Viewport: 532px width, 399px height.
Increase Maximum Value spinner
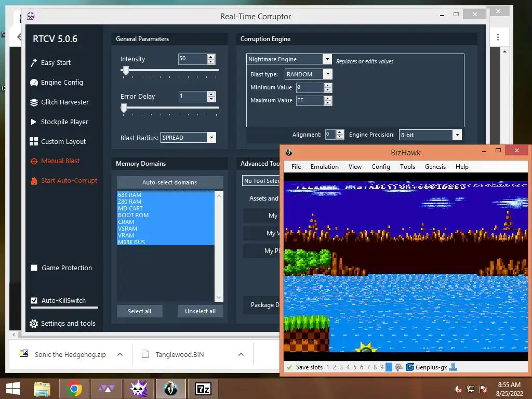(327, 98)
